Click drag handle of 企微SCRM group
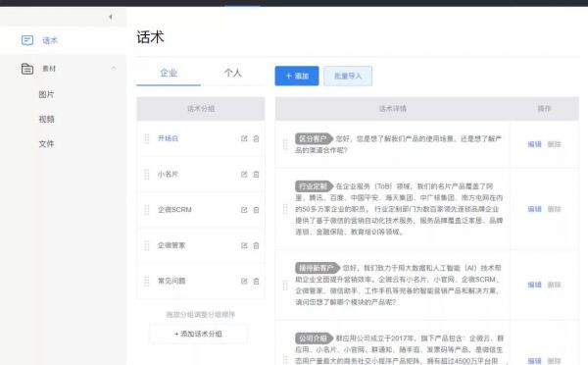588x365 pixels. pyautogui.click(x=147, y=210)
